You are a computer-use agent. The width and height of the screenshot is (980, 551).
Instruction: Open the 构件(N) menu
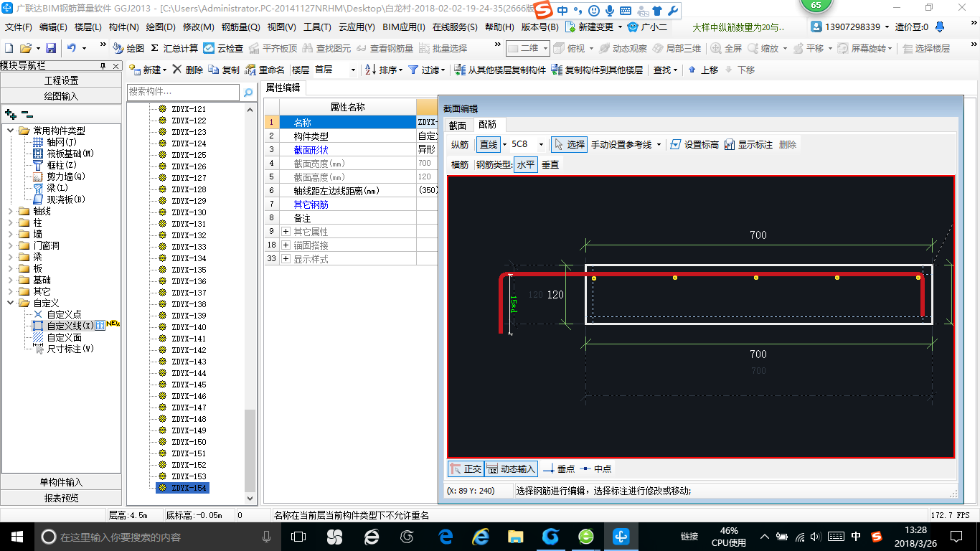point(123,27)
